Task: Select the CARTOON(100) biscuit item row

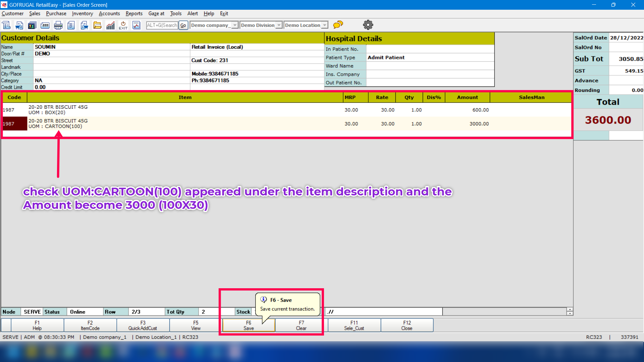Action: pos(184,123)
